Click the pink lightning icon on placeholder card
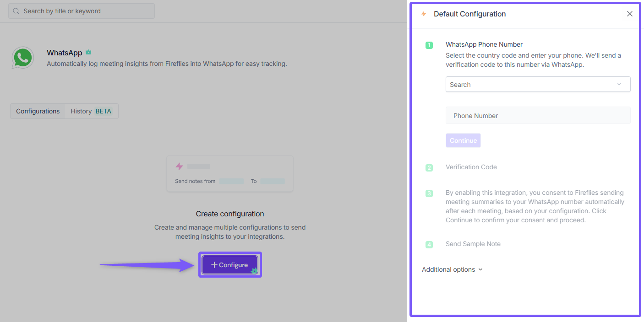 [180, 166]
